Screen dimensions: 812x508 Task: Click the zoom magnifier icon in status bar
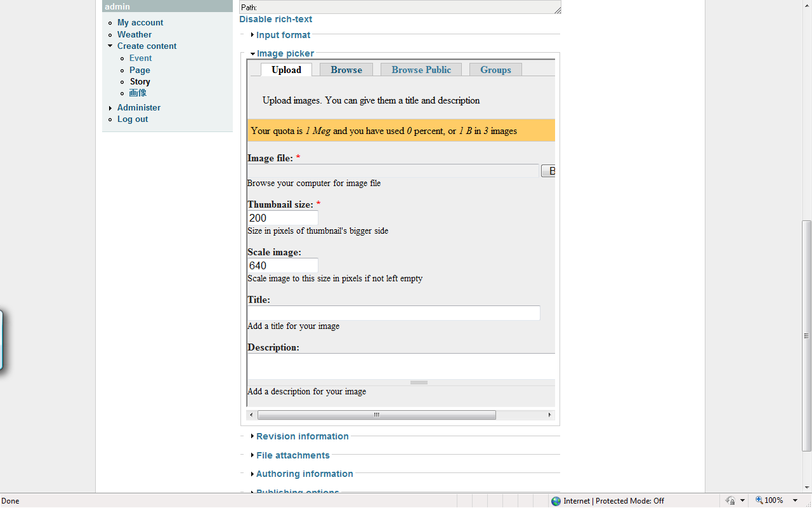(759, 500)
